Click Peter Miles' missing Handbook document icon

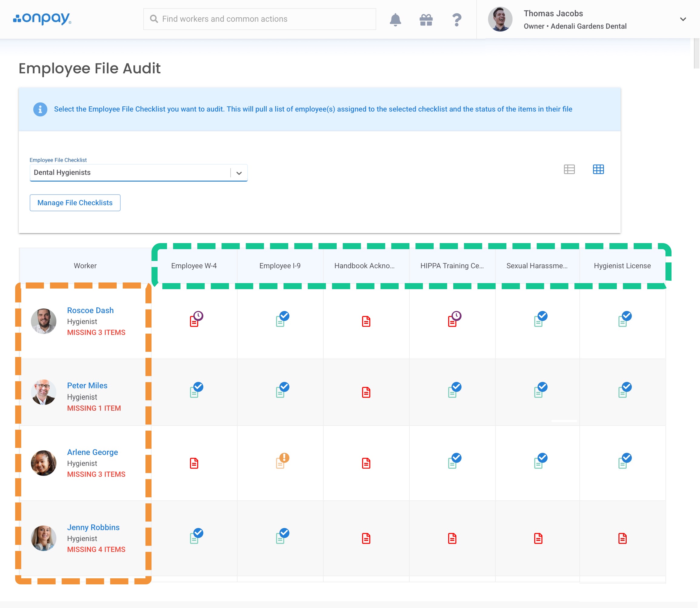(366, 392)
